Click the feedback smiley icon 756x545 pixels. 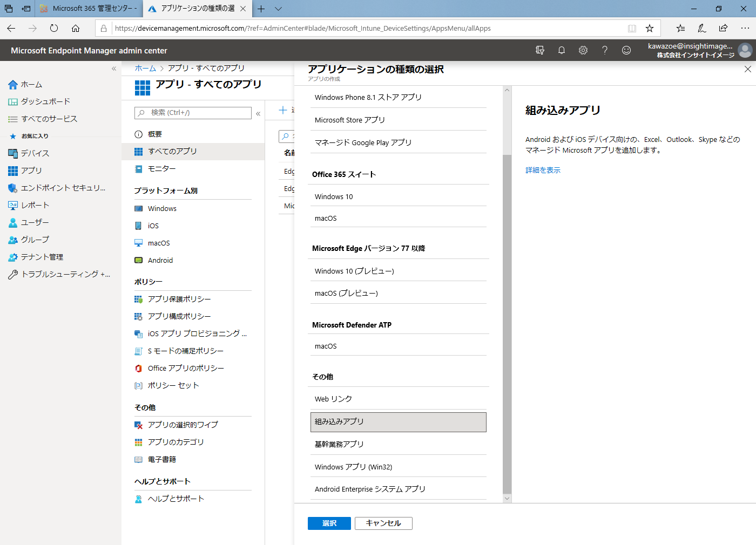point(626,50)
